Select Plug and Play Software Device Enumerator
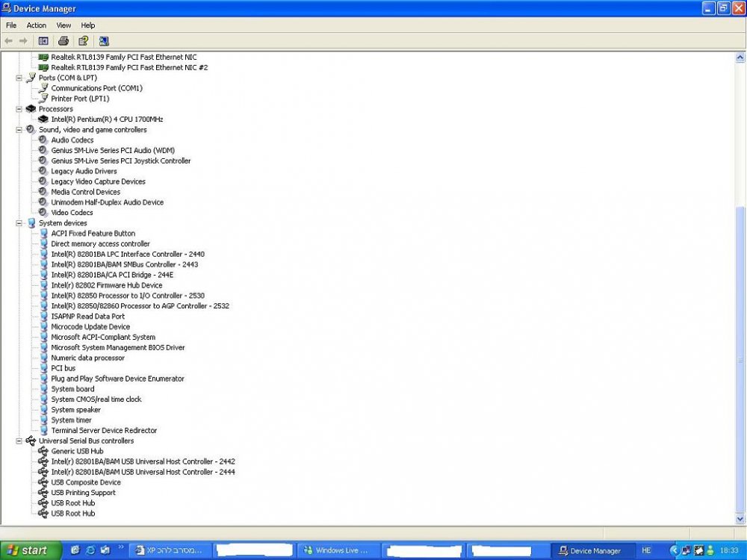The width and height of the screenshot is (747, 560). point(118,379)
